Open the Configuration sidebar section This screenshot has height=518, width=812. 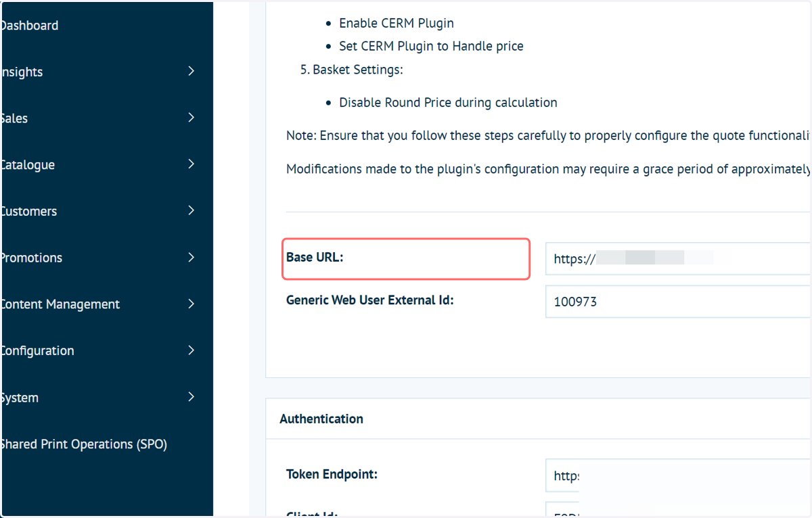click(37, 351)
